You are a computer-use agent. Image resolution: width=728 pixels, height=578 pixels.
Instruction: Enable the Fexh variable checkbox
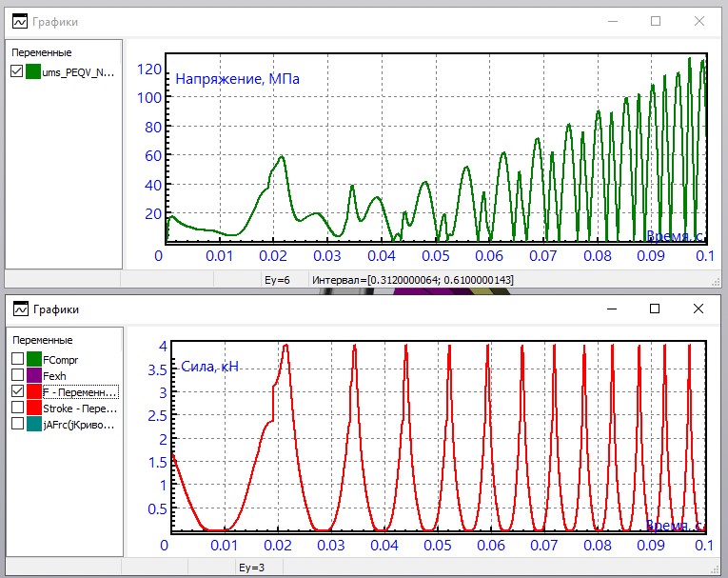pos(16,375)
